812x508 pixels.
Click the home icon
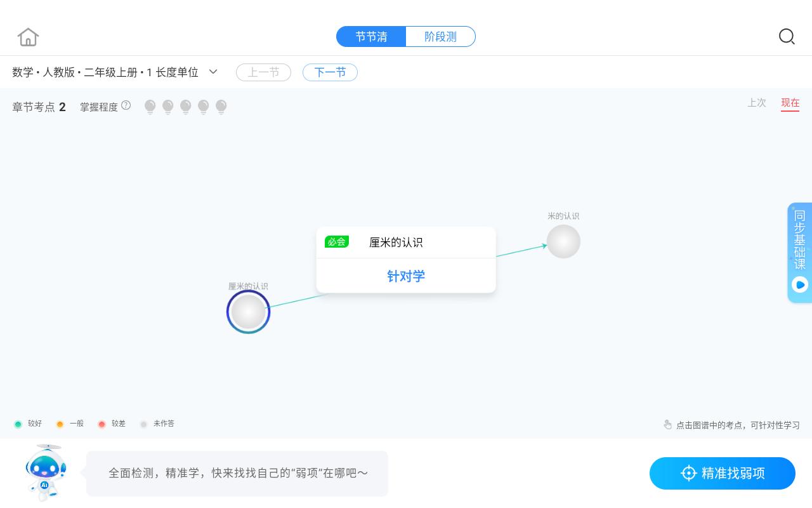pos(28,37)
